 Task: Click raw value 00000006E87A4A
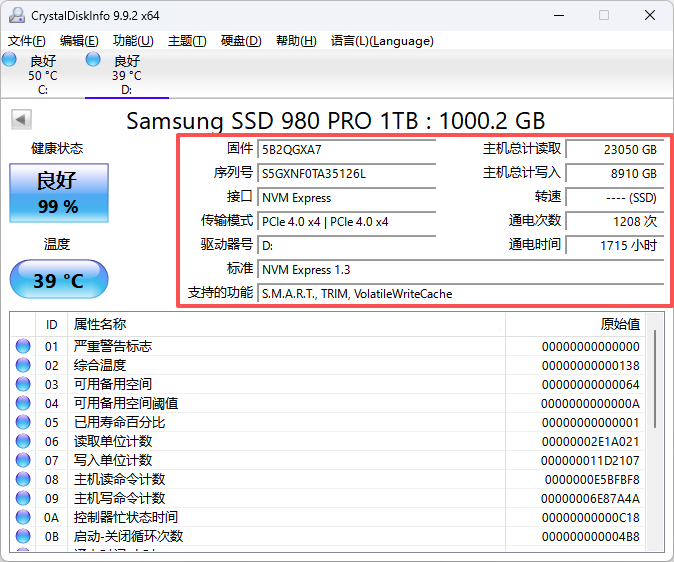coord(590,498)
